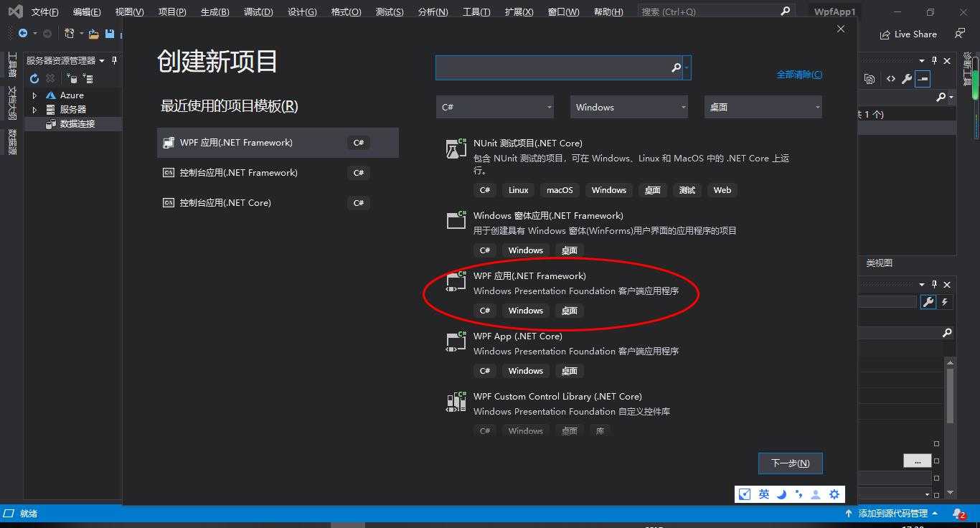Open the 调试(D) menu

click(258, 12)
